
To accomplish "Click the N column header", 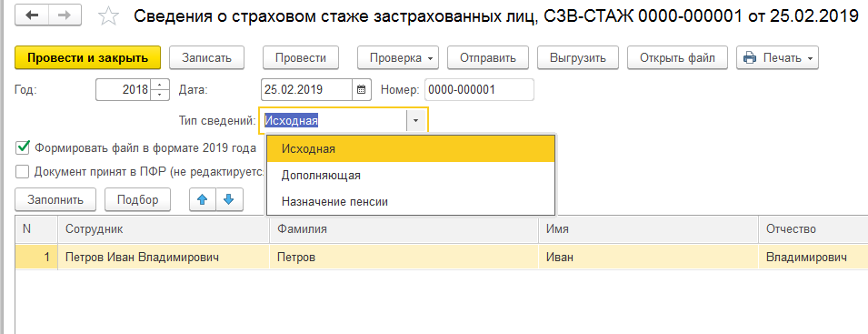I will [36, 229].
